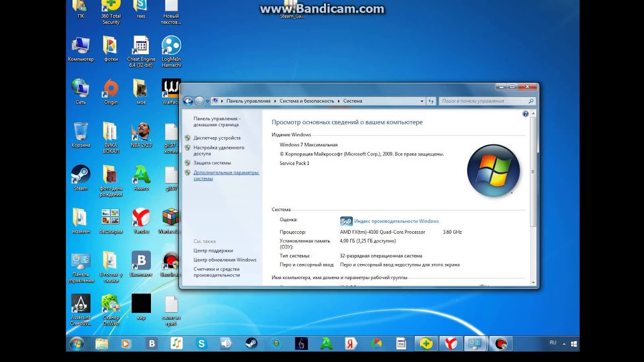
Task: Open the В гостях у сказки folder
Action: [x=111, y=267]
